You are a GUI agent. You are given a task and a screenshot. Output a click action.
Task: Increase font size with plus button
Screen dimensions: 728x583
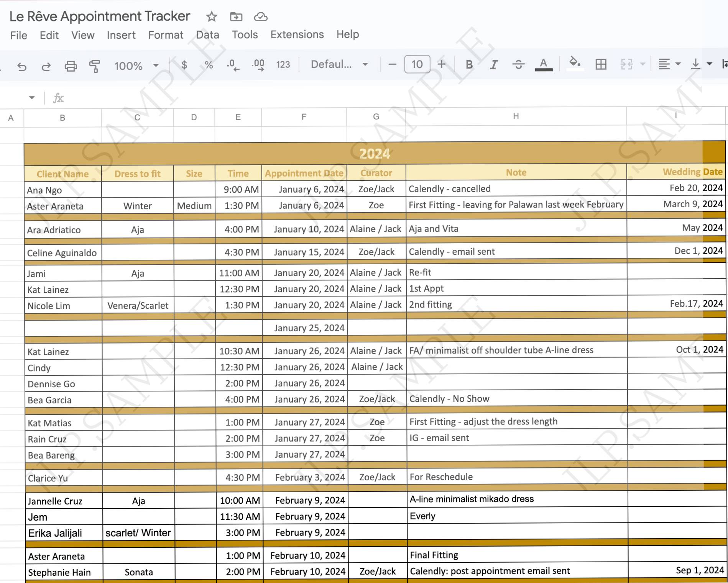pyautogui.click(x=442, y=64)
